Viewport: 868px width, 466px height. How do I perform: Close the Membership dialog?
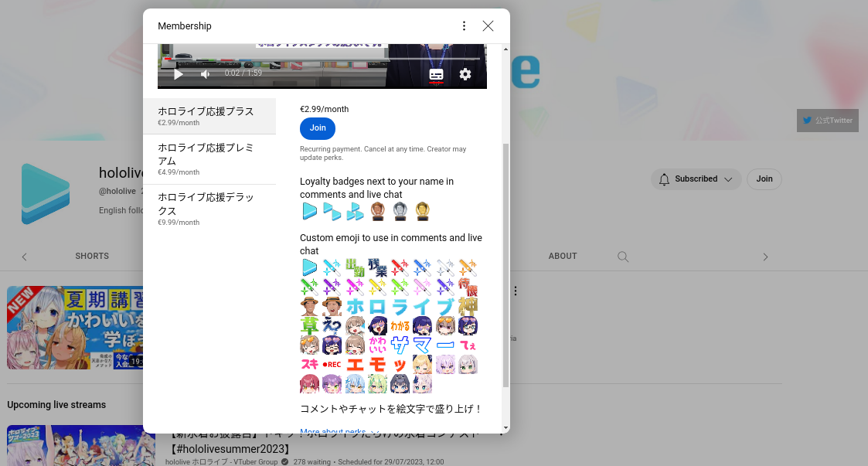coord(488,26)
